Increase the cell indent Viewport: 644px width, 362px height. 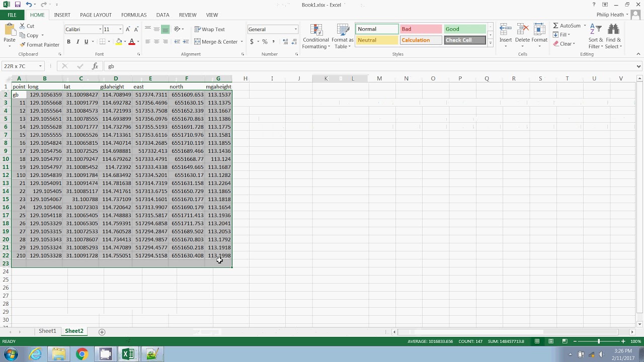coord(186,42)
